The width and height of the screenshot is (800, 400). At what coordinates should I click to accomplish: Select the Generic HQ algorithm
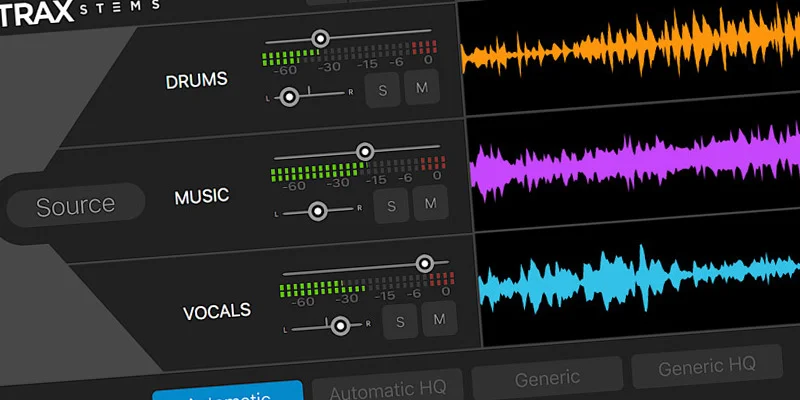coord(707,366)
